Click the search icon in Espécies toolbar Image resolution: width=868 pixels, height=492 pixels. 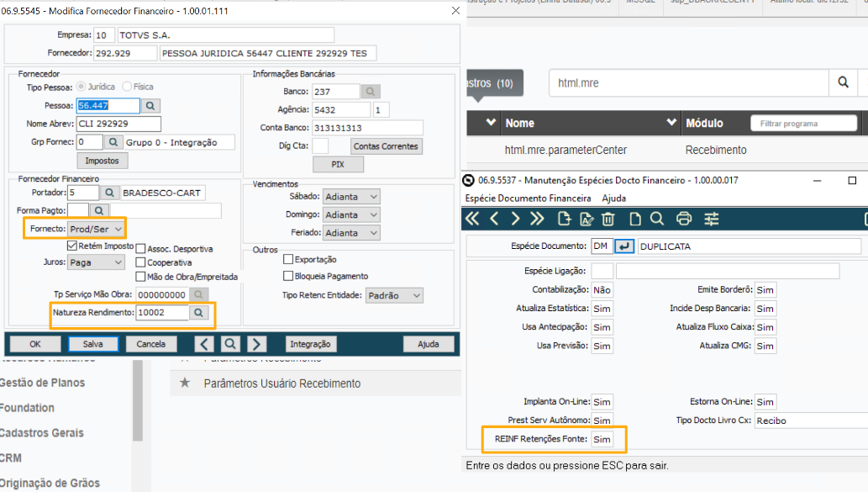point(657,219)
